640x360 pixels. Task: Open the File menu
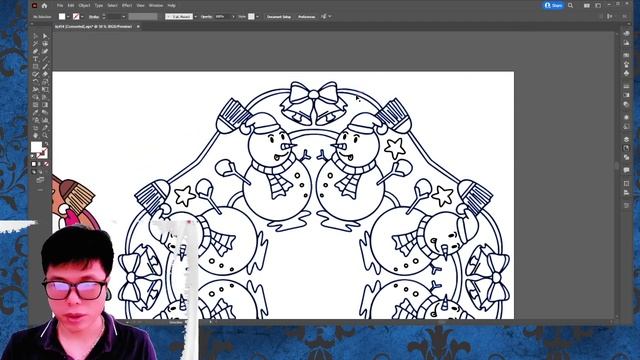pyautogui.click(x=60, y=6)
